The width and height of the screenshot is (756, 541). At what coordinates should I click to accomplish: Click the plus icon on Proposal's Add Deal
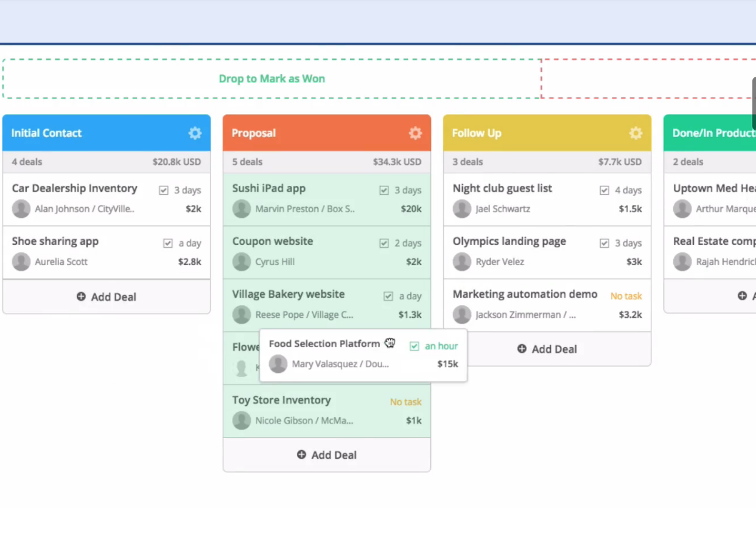coord(301,454)
